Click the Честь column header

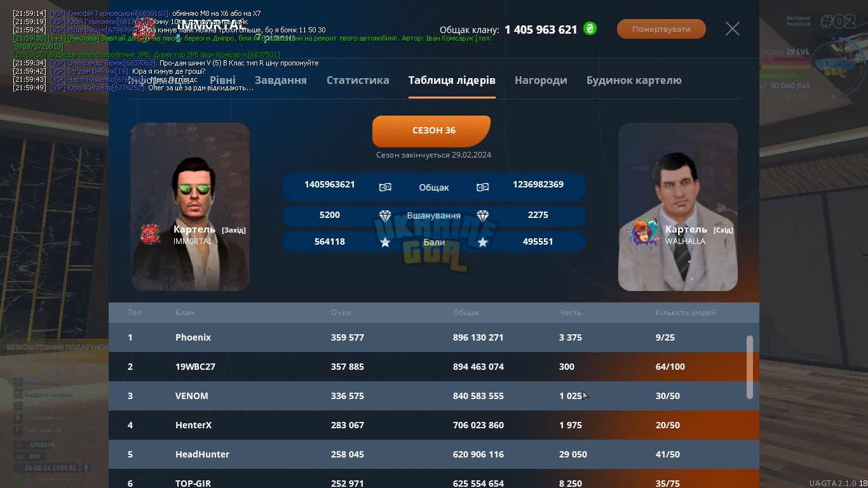(570, 313)
